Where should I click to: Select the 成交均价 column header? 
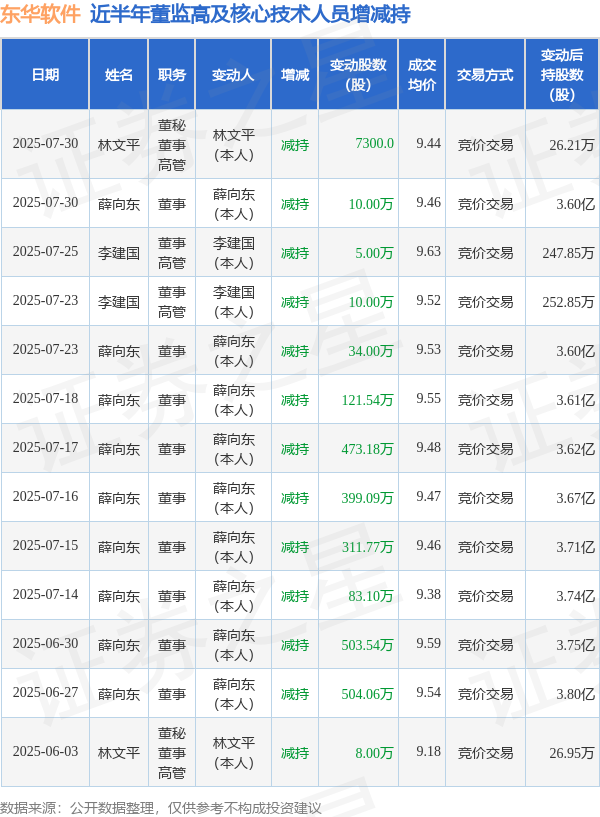tap(421, 75)
